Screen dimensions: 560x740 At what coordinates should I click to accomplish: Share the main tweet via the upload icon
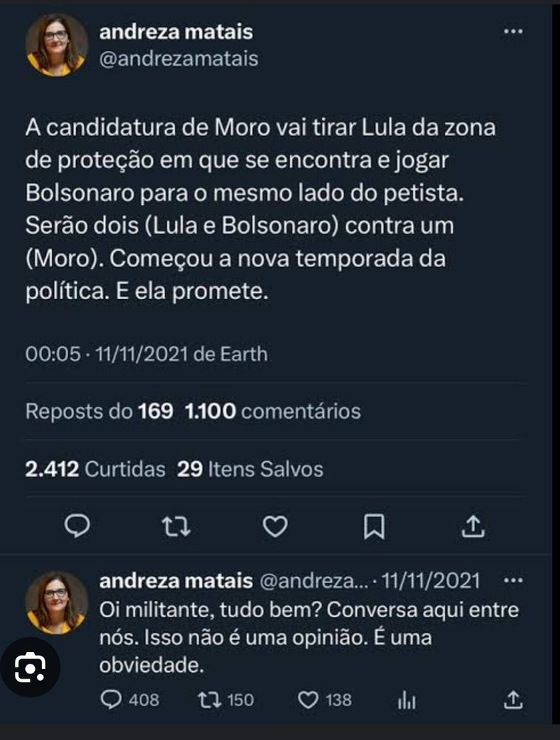pos(471,526)
